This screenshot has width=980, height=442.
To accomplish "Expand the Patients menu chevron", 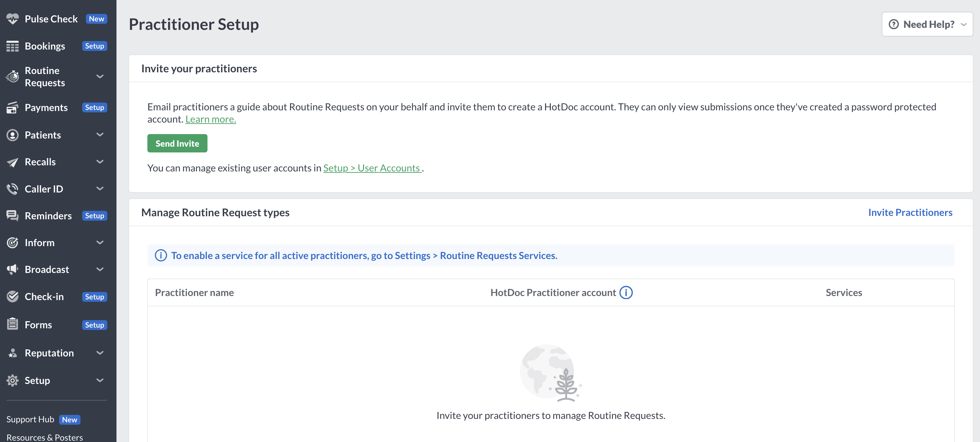I will tap(100, 135).
